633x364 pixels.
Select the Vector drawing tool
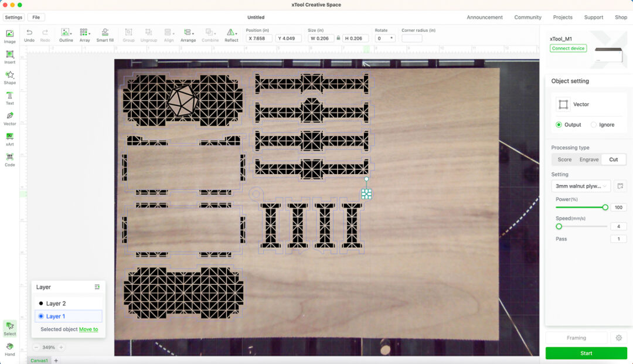(x=9, y=119)
